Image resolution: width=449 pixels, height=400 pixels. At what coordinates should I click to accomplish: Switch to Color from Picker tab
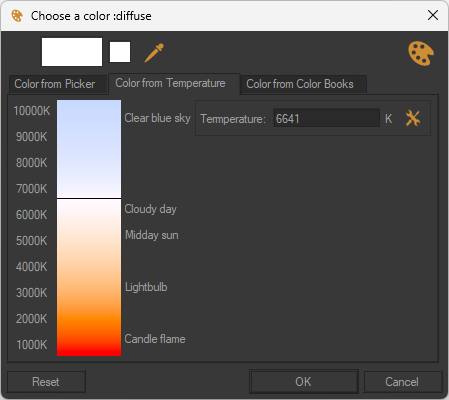tap(58, 84)
